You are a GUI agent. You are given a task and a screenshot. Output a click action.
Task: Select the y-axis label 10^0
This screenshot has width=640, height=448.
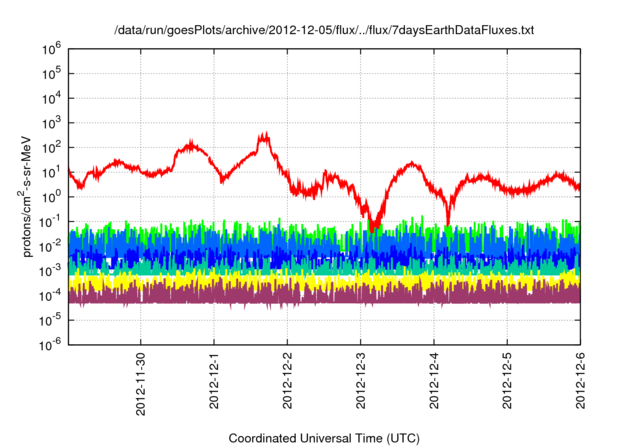pyautogui.click(x=51, y=197)
